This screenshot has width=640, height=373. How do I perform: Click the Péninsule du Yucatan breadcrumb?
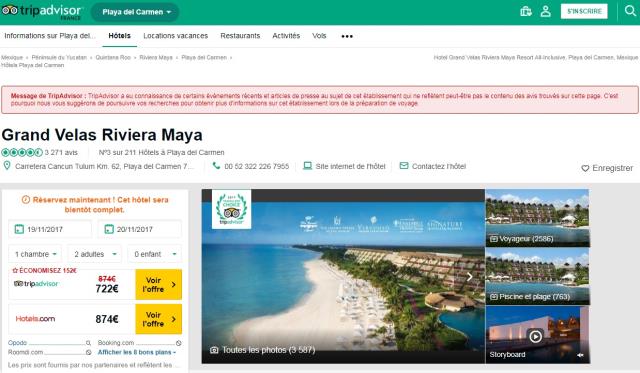(x=59, y=58)
